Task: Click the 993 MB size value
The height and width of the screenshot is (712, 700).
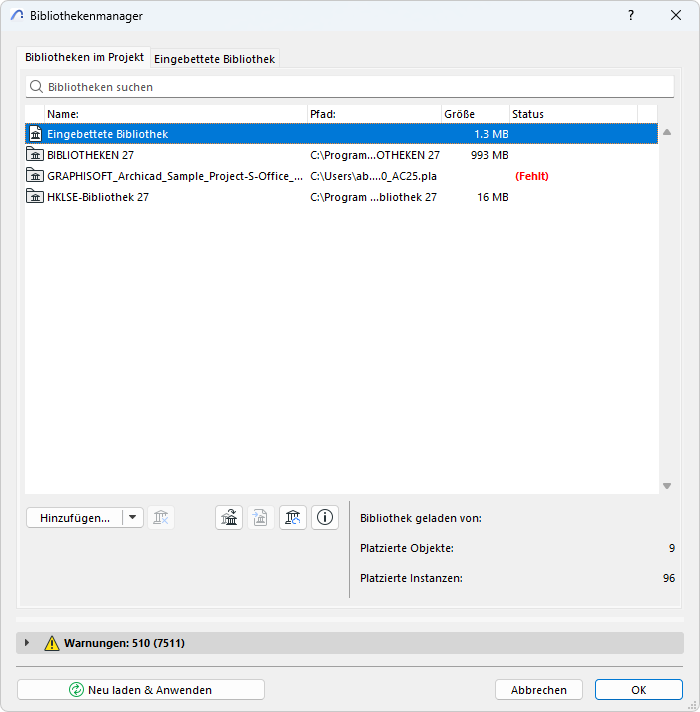Action: pos(489,155)
